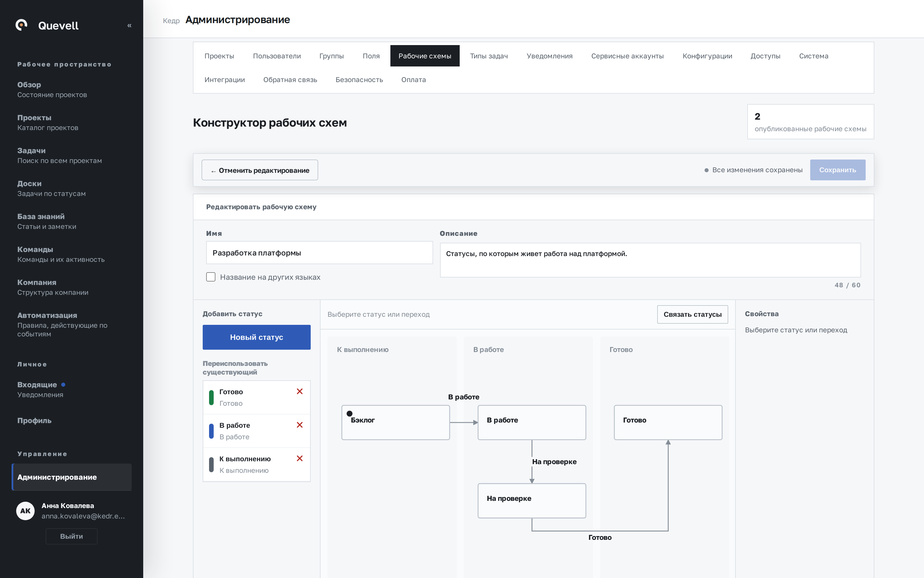Screen dimensions: 924x578
Task: Toggle Название на других языках checkbox
Action: coord(211,277)
